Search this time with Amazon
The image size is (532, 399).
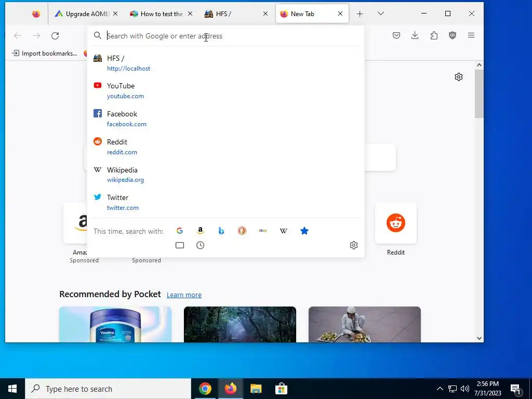tap(201, 231)
